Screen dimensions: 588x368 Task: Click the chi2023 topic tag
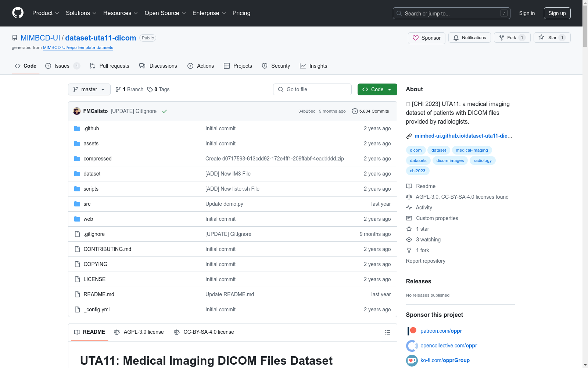click(417, 171)
